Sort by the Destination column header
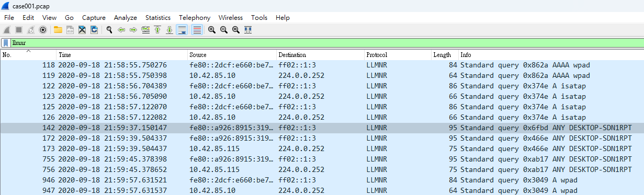This screenshot has width=644, height=195. click(x=320, y=55)
